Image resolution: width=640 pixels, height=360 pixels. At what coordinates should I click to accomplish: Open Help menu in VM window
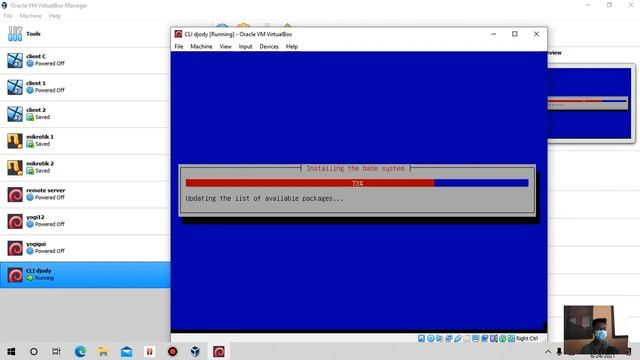[291, 47]
